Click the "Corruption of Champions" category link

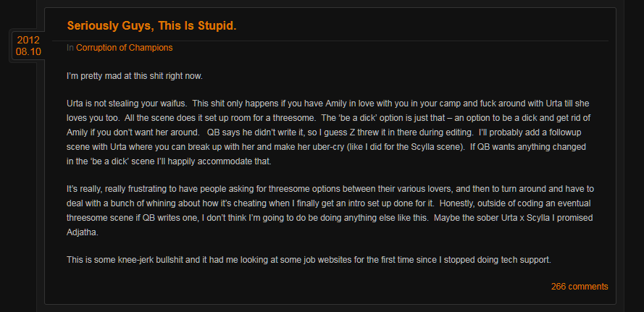124,48
